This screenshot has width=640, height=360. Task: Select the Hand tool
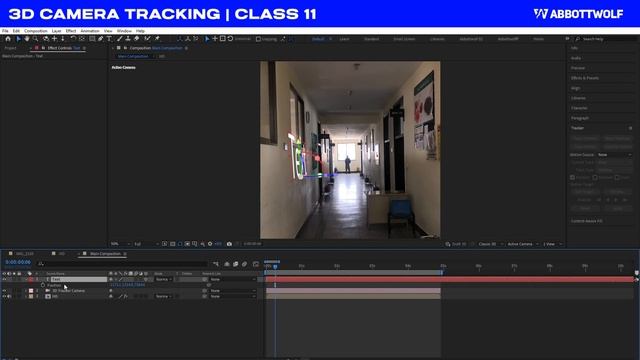pyautogui.click(x=27, y=39)
